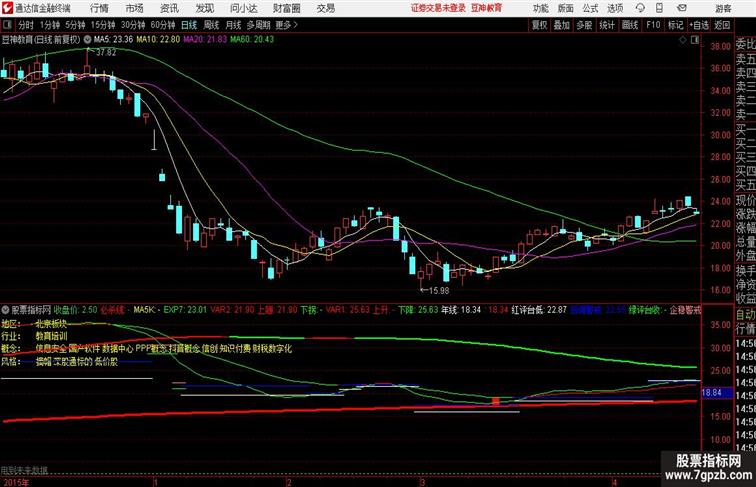Viewport: 756px width, 487px height.
Task: Click the mobile phone icon
Action: [x=659, y=8]
